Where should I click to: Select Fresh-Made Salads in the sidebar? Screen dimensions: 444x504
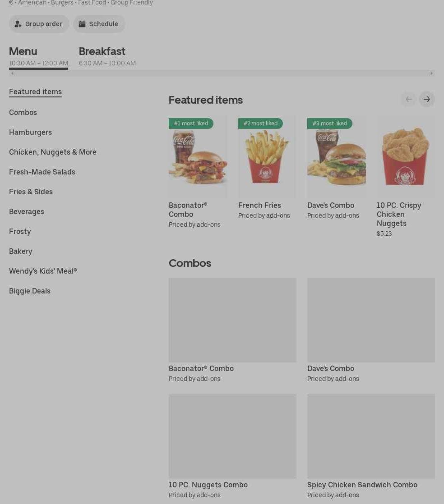coord(42,172)
